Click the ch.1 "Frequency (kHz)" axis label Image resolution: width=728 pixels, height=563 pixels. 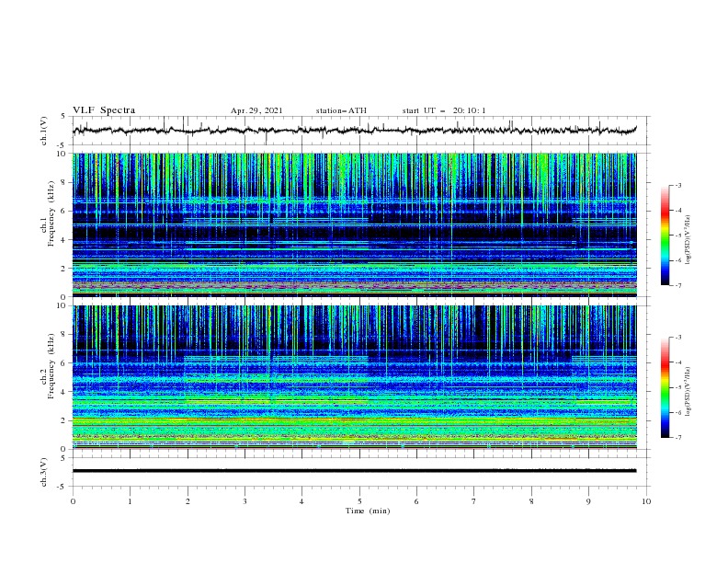tap(51, 213)
